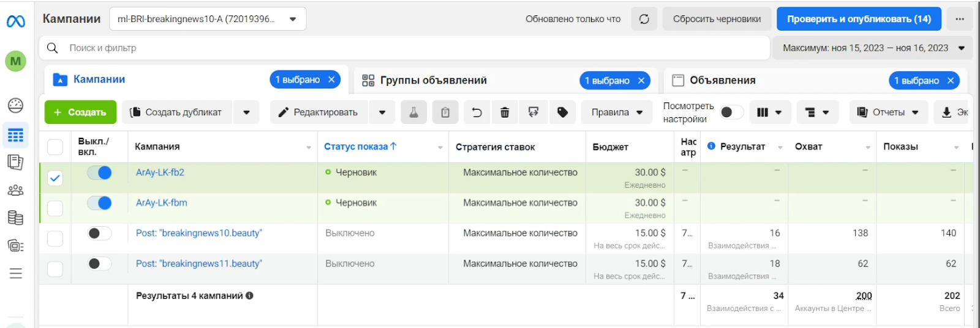Open the Правила dropdown
This screenshot has height=328, width=980.
pos(616,112)
